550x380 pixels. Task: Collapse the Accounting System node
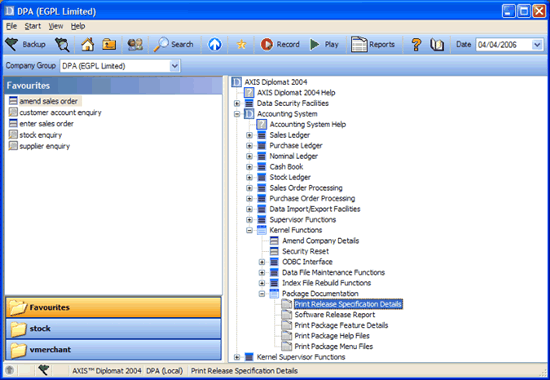pos(237,114)
